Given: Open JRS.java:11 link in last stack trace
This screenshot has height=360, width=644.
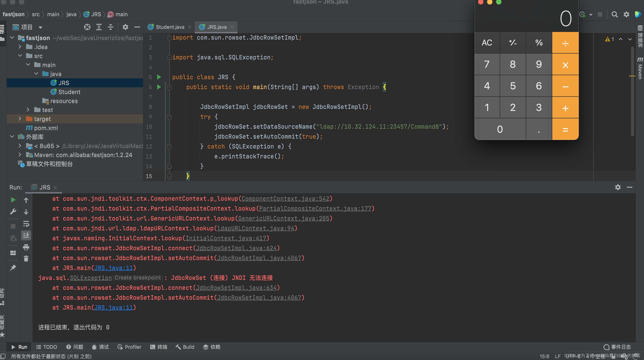Looking at the screenshot, I should click(x=113, y=308).
